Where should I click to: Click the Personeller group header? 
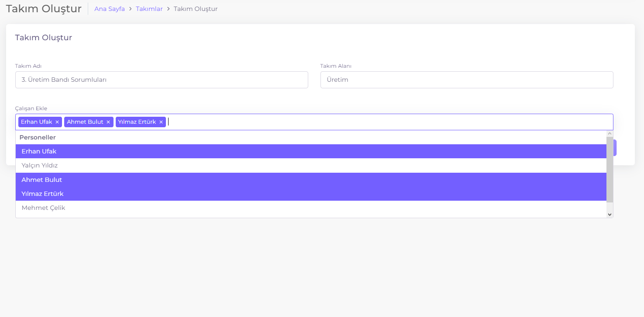(38, 137)
